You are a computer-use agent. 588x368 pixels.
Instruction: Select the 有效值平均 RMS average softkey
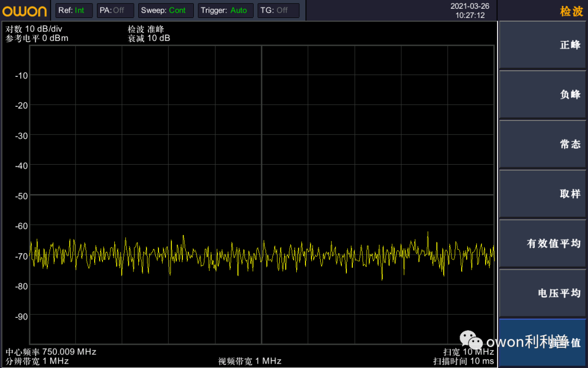[x=543, y=244]
